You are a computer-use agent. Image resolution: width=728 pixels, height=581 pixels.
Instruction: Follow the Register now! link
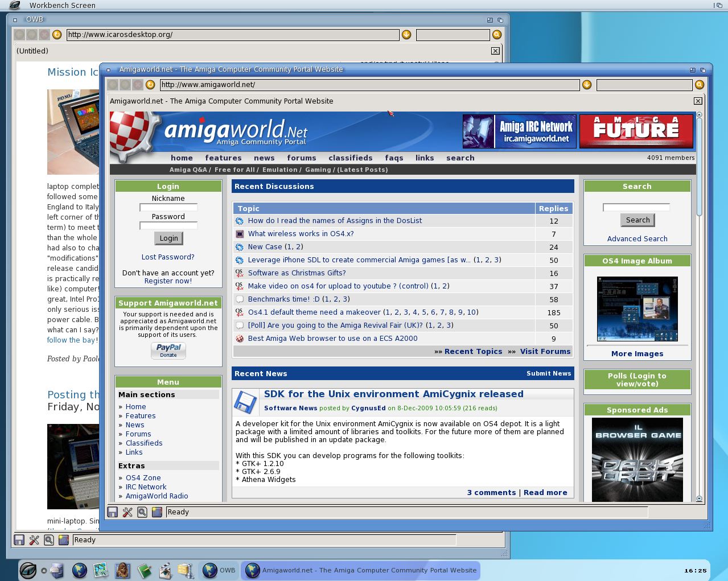pyautogui.click(x=168, y=281)
